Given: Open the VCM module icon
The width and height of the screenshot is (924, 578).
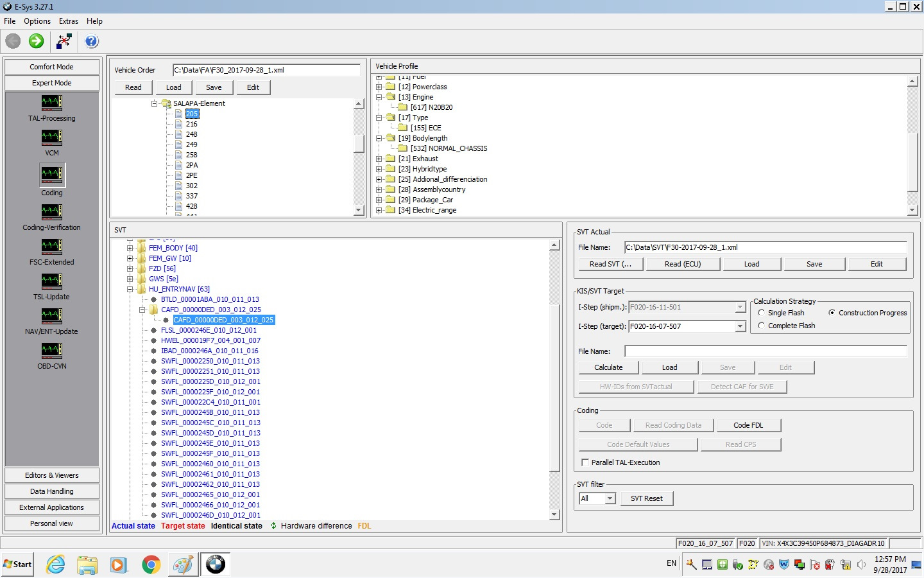Looking at the screenshot, I should click(x=52, y=137).
